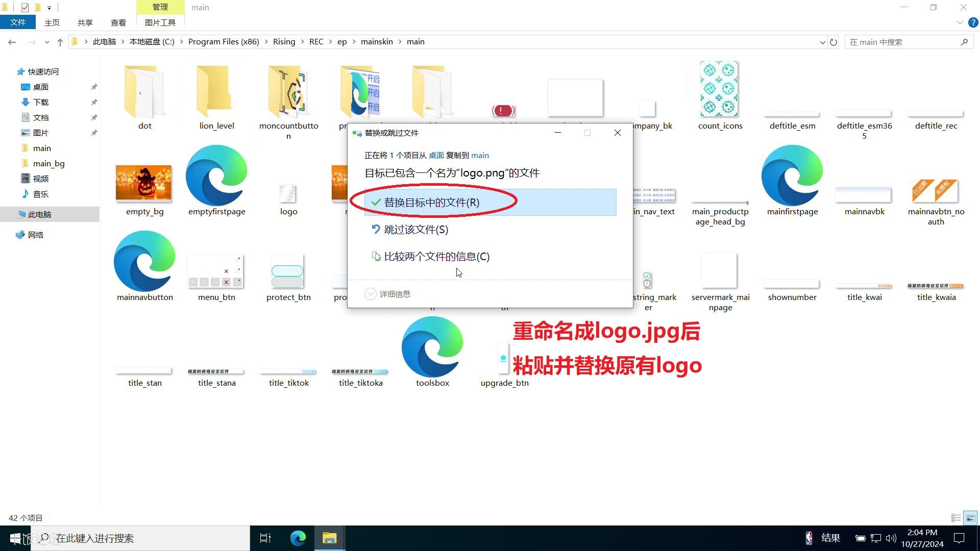Image resolution: width=980 pixels, height=551 pixels.
Task: Open File Explorer help
Action: [x=973, y=22]
